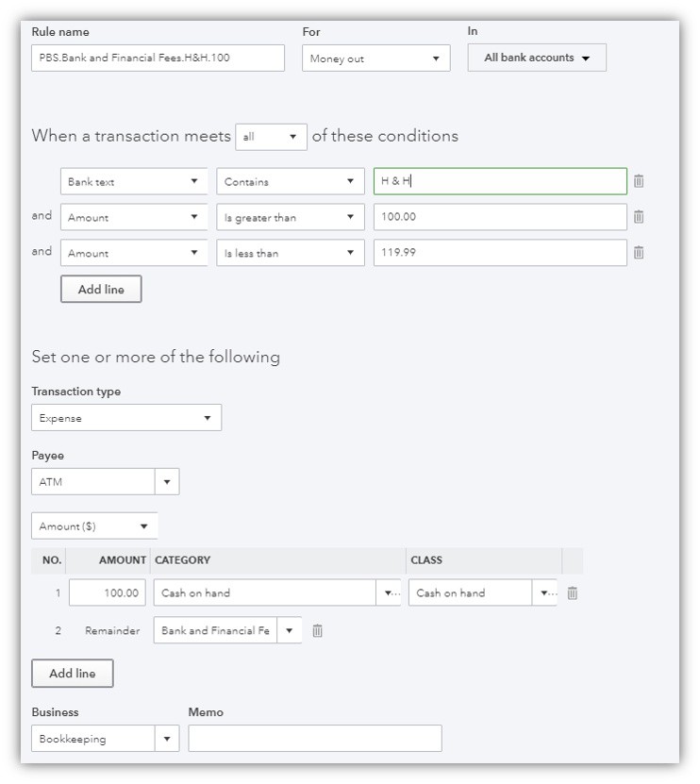Expand 'Bank and Financial Fe' category dropdown arrow
The image size is (700, 784).
pyautogui.click(x=289, y=630)
